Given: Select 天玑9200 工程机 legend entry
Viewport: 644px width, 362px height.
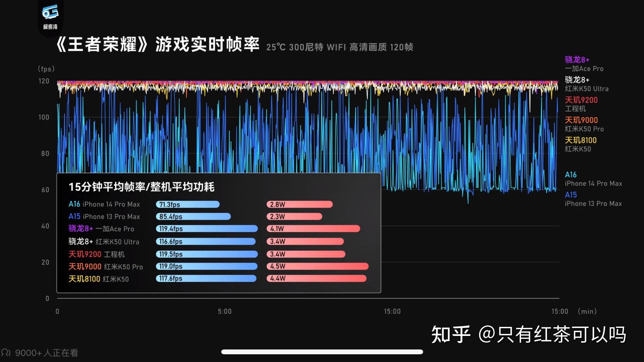Looking at the screenshot, I should point(581,104).
